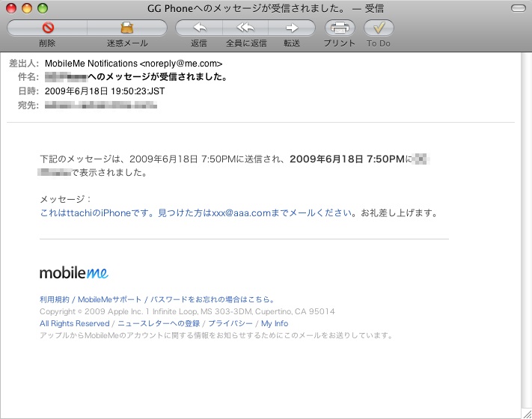The image size is (532, 419).
Task: Click the アップルからMobileMeのアカウント notice text
Action: 216,335
